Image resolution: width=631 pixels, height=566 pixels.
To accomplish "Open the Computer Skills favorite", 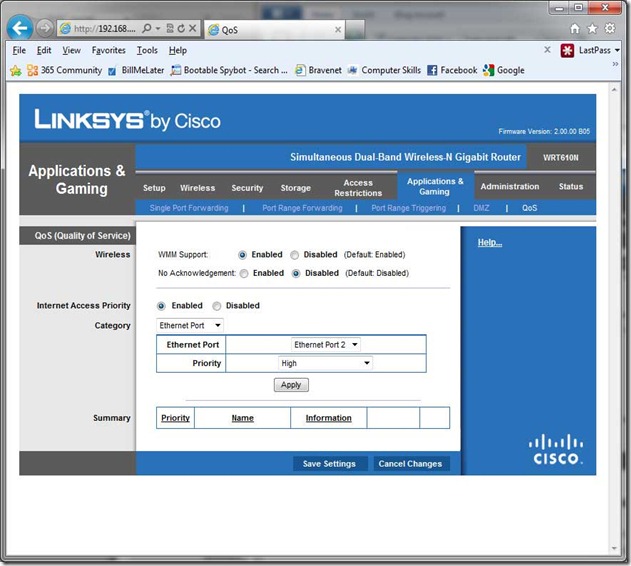I will (384, 70).
